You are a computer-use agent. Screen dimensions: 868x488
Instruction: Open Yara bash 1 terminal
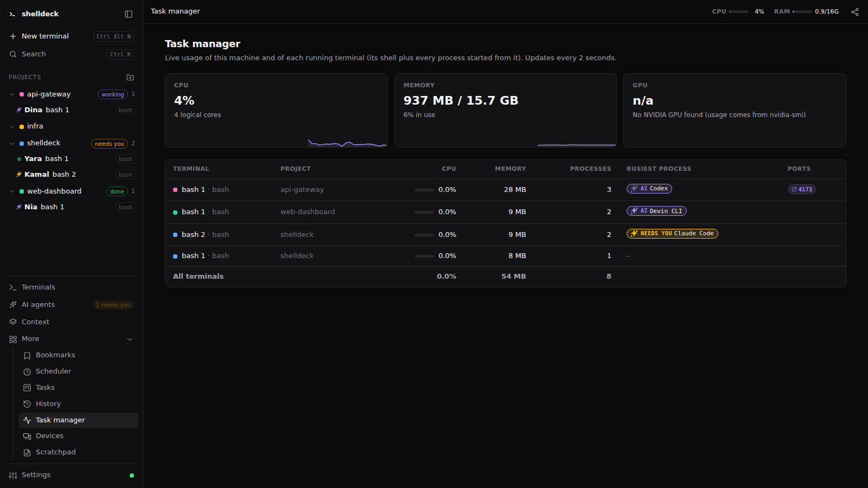75,159
